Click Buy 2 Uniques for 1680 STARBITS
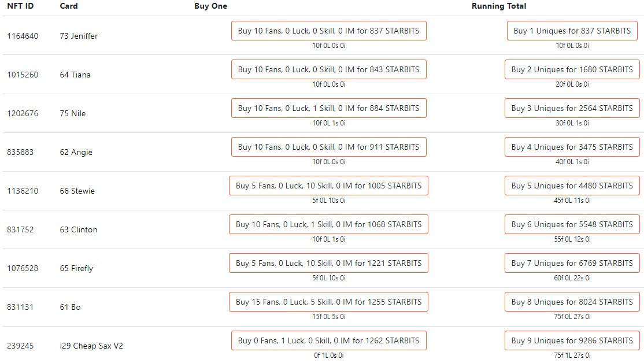This screenshot has height=363, width=644. point(572,69)
